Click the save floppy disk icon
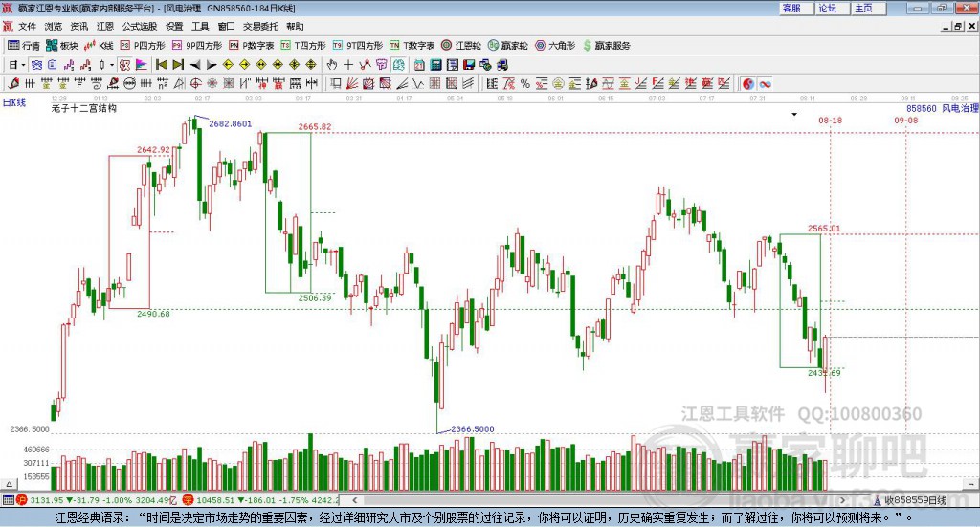The height and width of the screenshot is (527, 980). click(469, 65)
